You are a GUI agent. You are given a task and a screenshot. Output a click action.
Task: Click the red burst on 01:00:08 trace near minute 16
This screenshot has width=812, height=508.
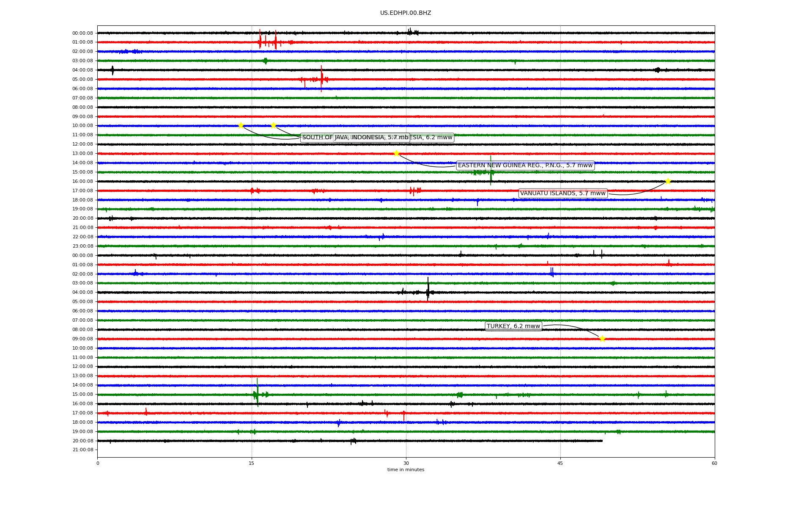click(x=260, y=41)
